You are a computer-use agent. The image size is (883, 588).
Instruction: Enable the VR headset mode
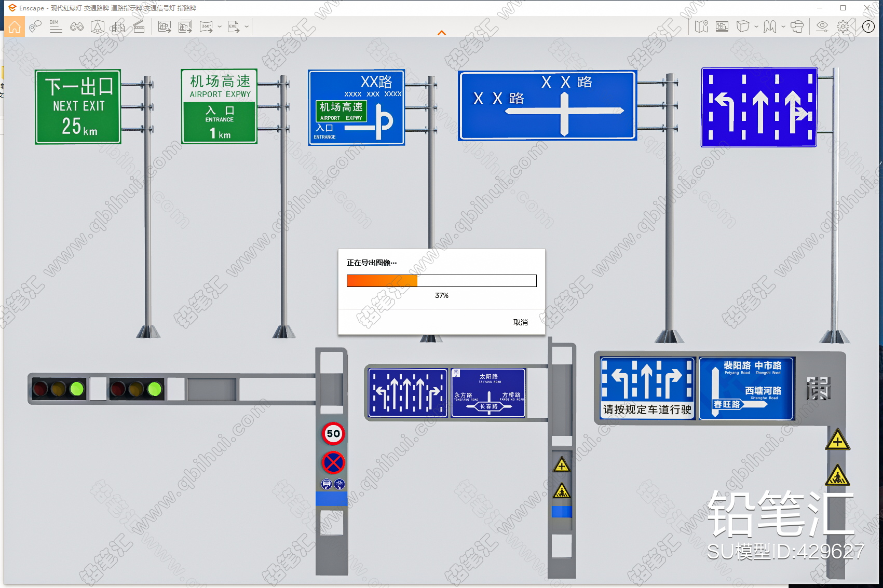pos(797,26)
